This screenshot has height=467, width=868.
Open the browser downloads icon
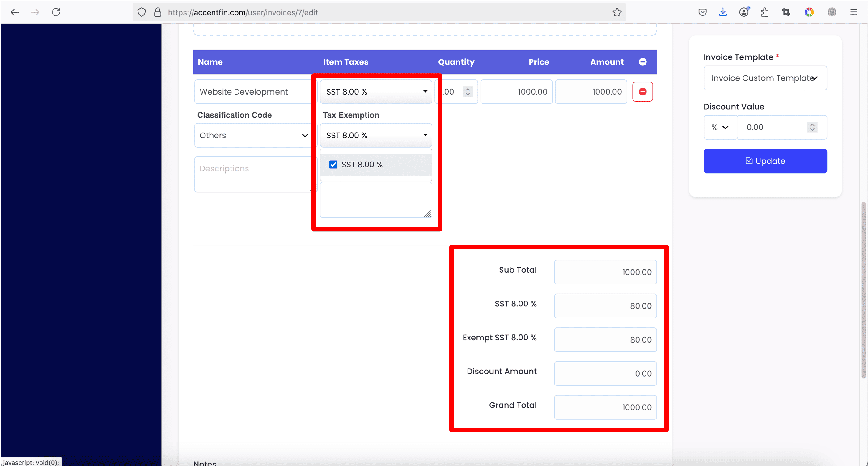click(x=723, y=12)
